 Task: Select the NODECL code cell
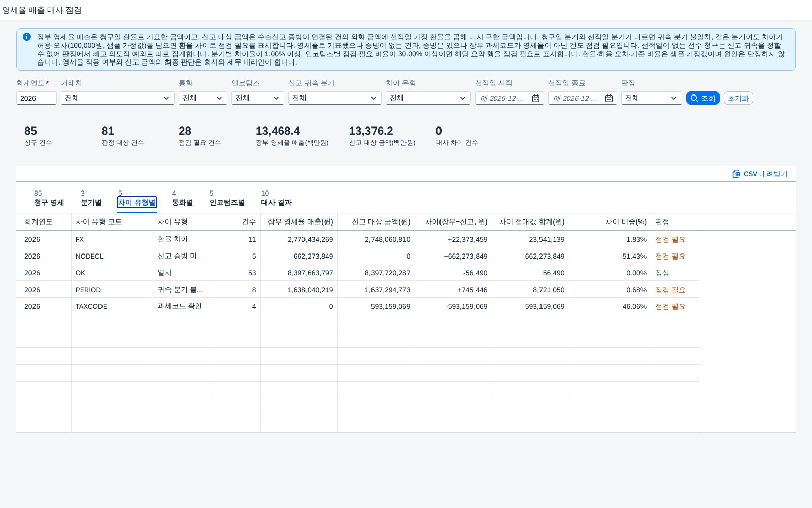[x=112, y=256]
